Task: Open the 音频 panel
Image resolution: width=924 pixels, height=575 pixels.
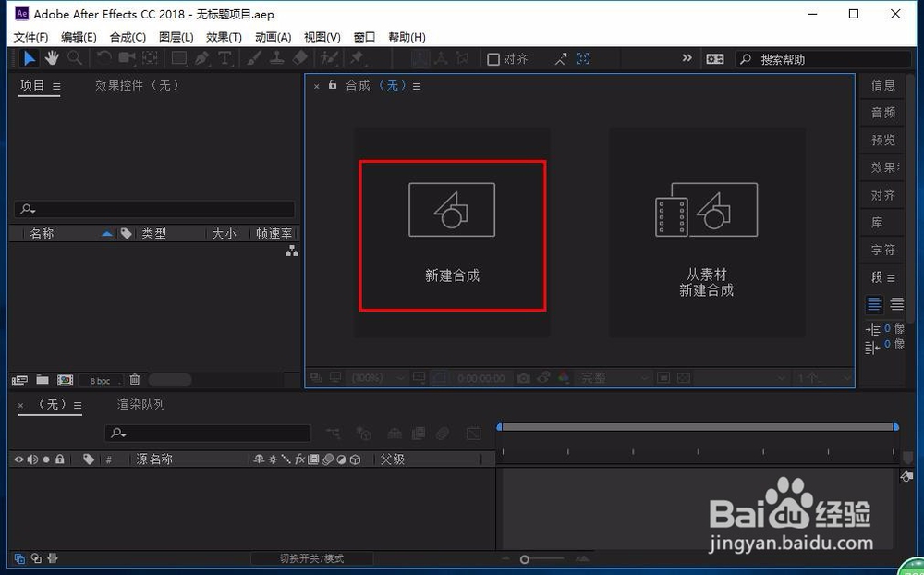Action: (x=882, y=113)
